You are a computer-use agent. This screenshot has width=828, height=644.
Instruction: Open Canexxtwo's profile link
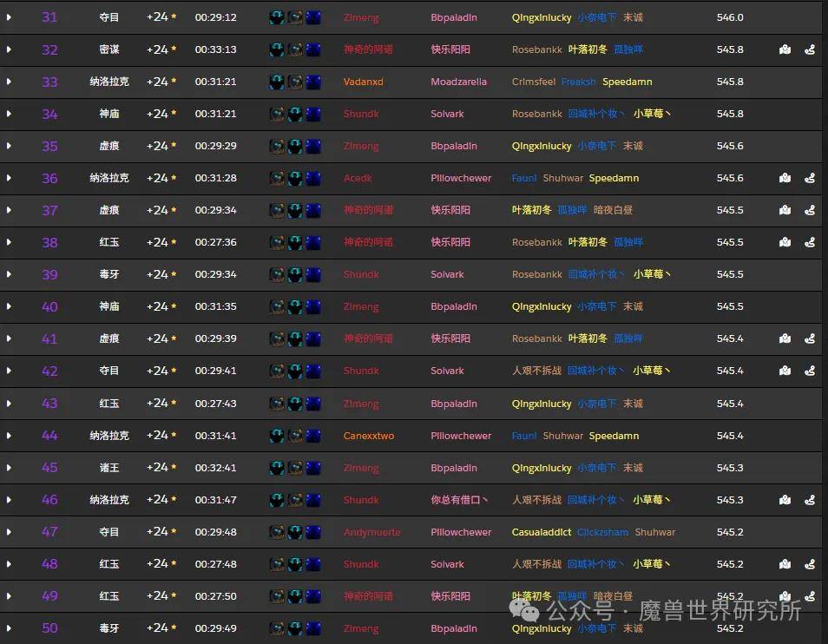369,436
